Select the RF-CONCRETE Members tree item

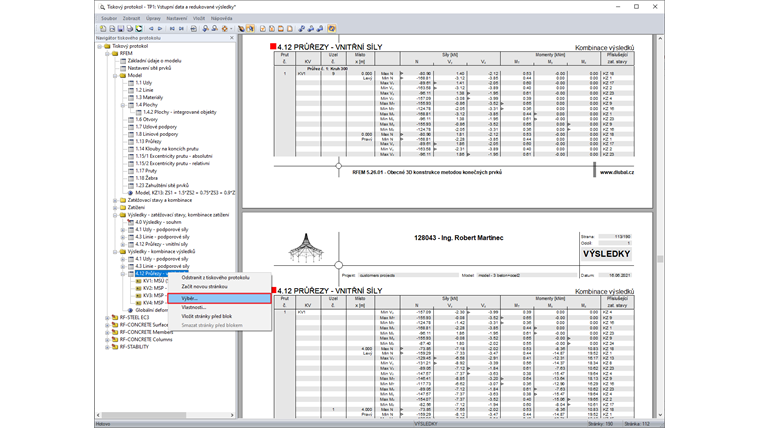click(x=146, y=332)
